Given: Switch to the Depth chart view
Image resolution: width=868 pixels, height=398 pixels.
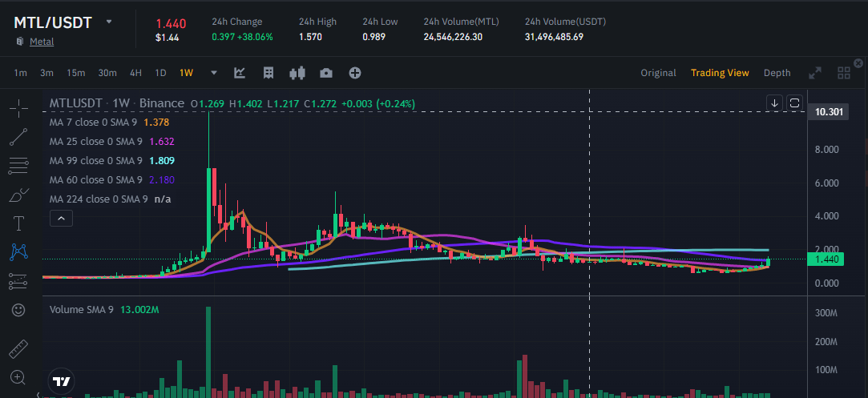Looking at the screenshot, I should pyautogui.click(x=777, y=73).
